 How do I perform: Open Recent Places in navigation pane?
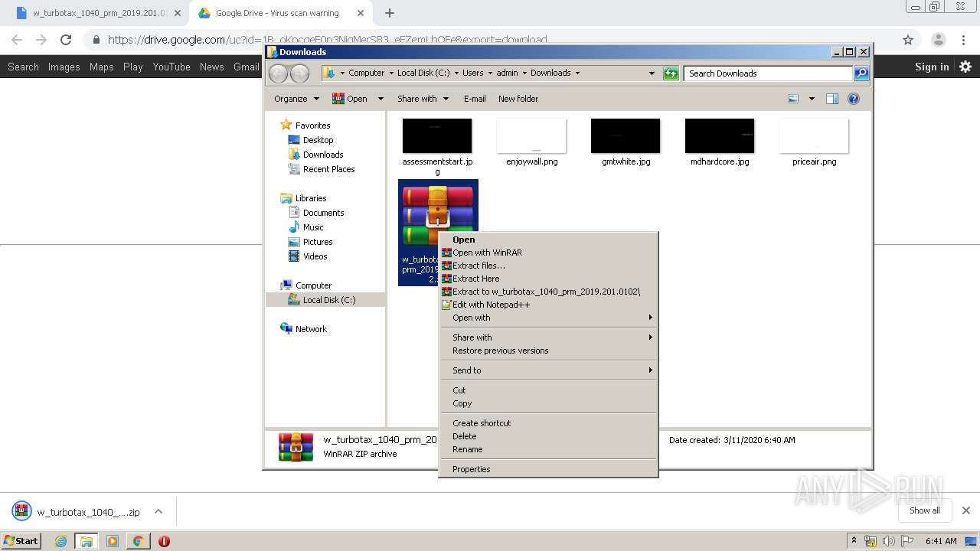coord(321,169)
